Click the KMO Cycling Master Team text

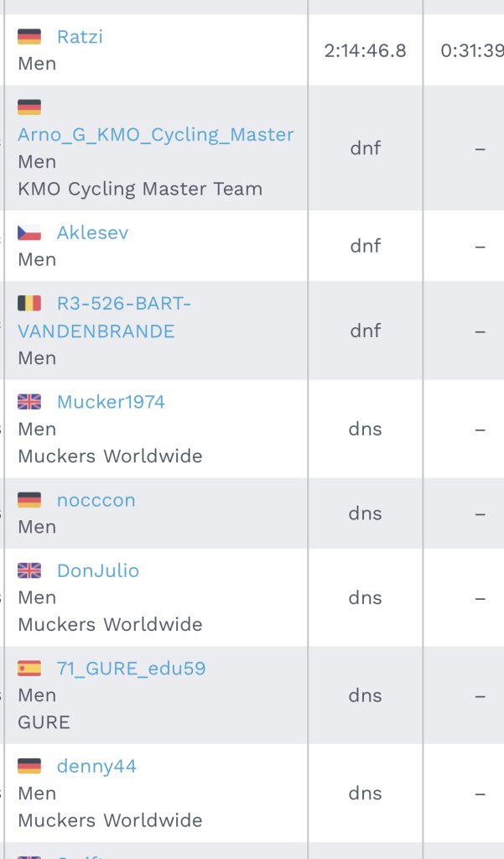tap(140, 189)
